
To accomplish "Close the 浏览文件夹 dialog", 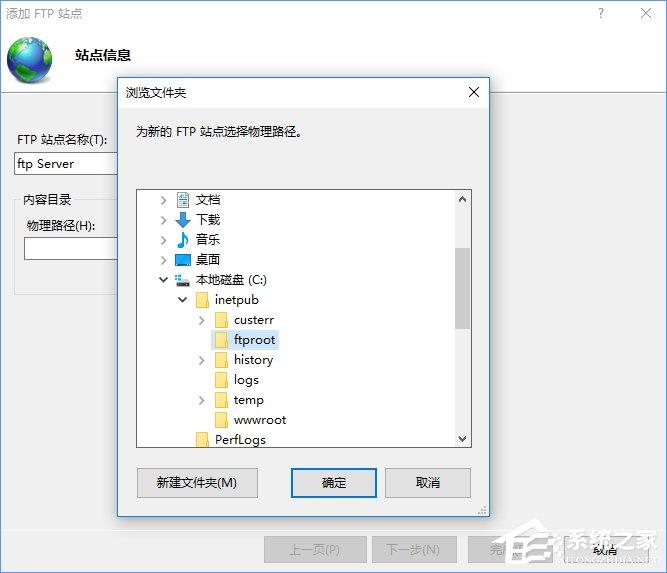I will pos(474,92).
